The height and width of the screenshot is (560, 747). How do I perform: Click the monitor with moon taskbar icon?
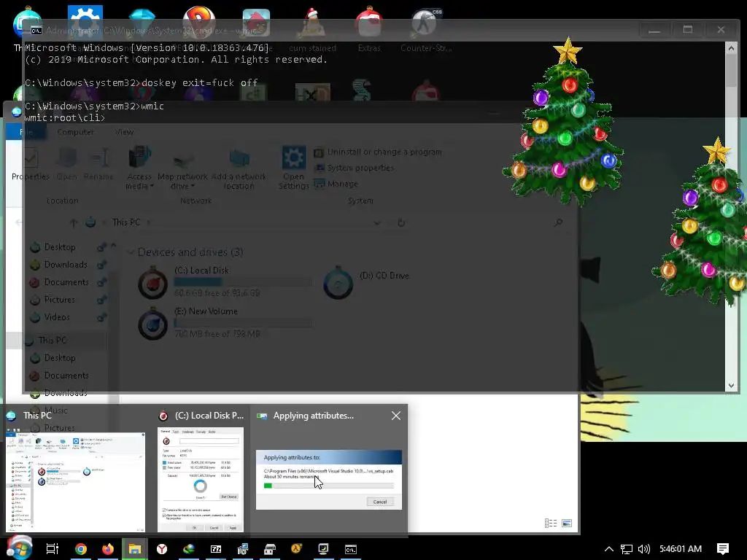pos(323,549)
